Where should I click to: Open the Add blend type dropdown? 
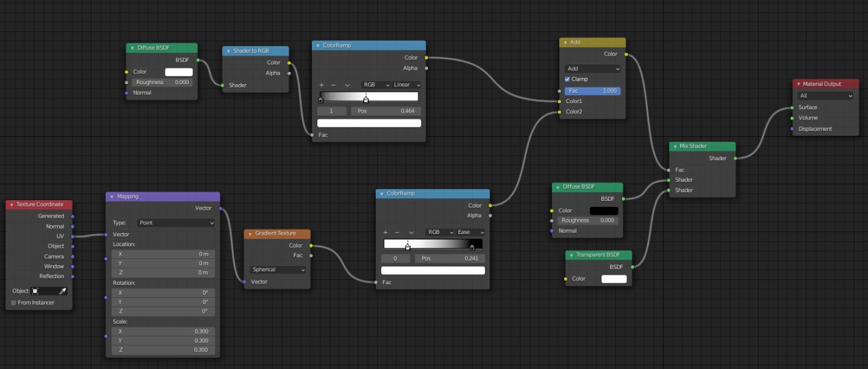click(593, 69)
